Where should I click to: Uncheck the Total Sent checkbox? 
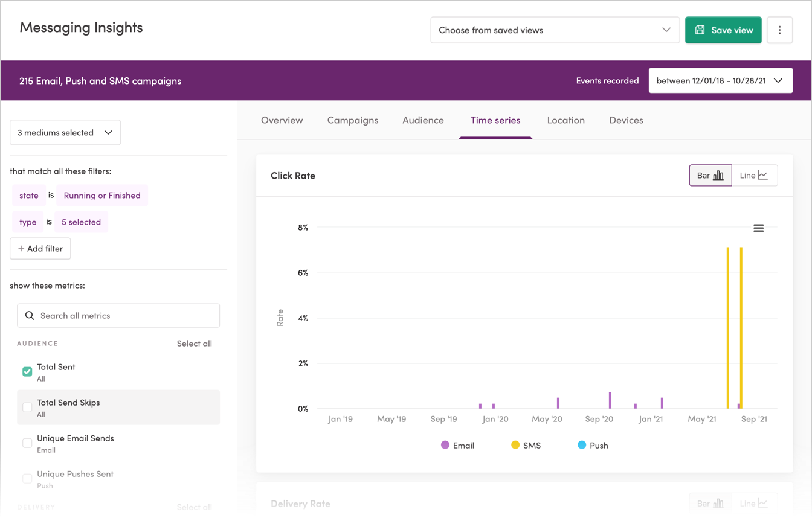pos(27,371)
